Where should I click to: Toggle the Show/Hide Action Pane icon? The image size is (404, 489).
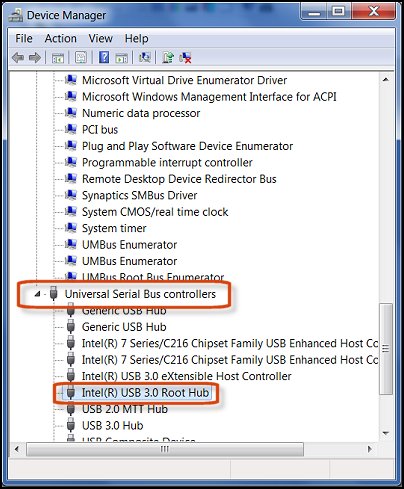pyautogui.click(x=121, y=58)
